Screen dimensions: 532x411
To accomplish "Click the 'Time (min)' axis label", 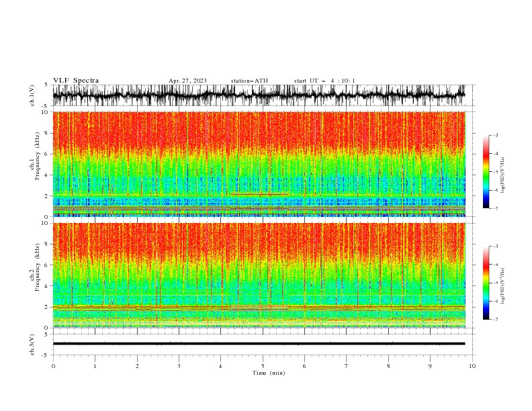I will [x=269, y=373].
